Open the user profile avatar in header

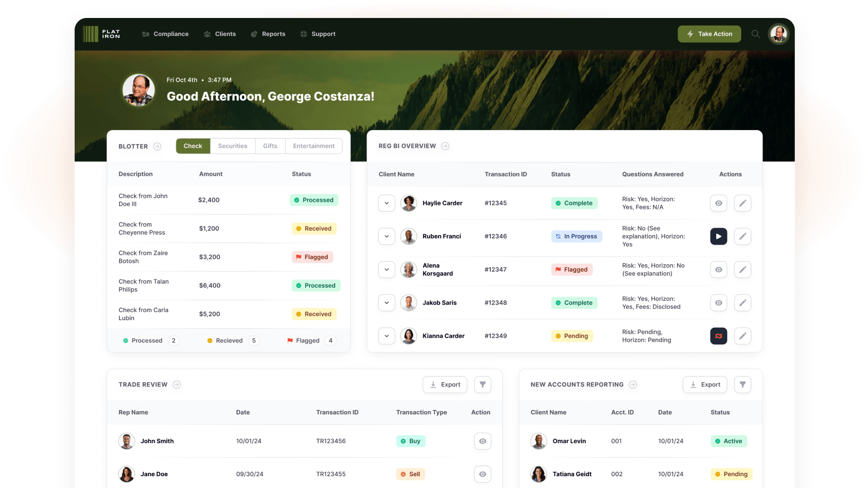coord(778,34)
